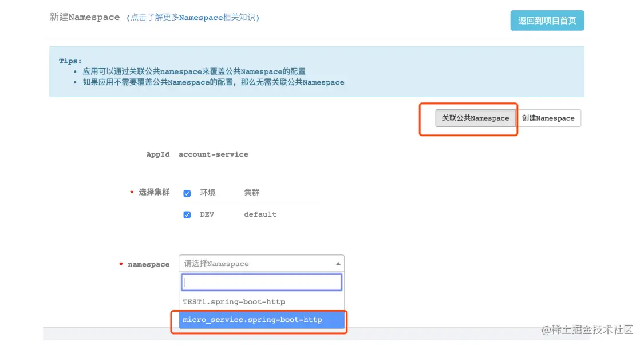This screenshot has width=644, height=346.
Task: Choose TEST1.spring-boot-http option
Action: (x=261, y=301)
